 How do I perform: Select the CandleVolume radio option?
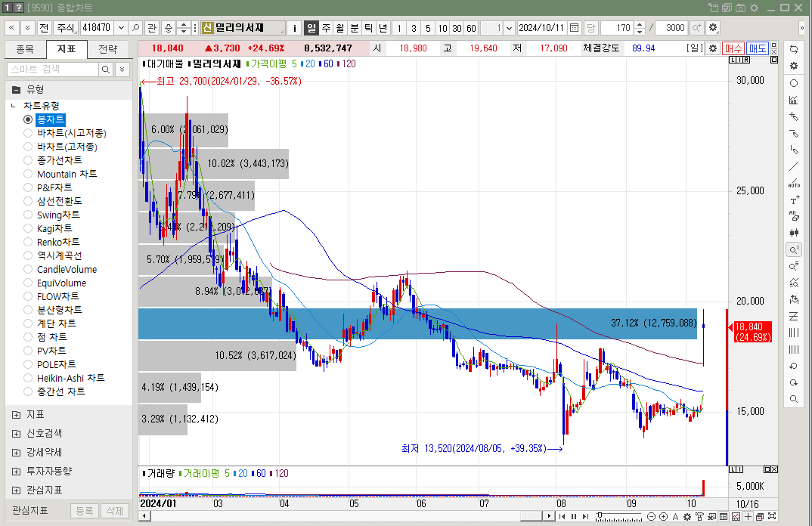pos(28,269)
